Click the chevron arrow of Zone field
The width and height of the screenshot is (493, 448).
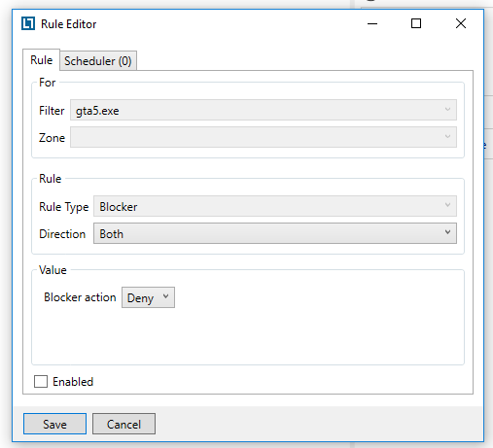click(447, 137)
